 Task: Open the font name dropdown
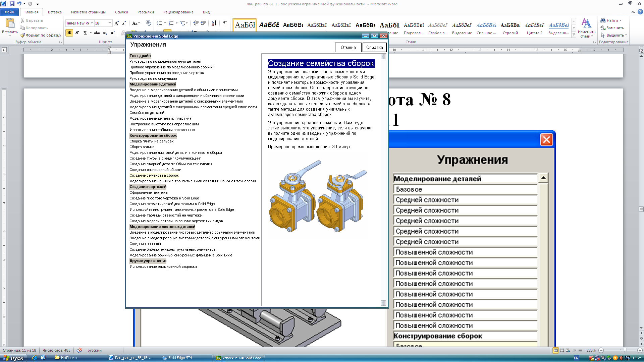point(92,23)
